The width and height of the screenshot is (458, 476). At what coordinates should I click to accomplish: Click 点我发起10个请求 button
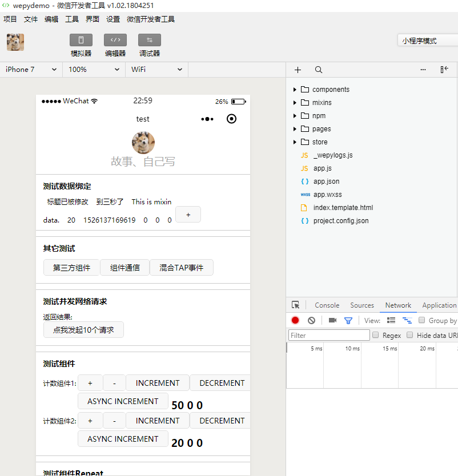coord(83,330)
